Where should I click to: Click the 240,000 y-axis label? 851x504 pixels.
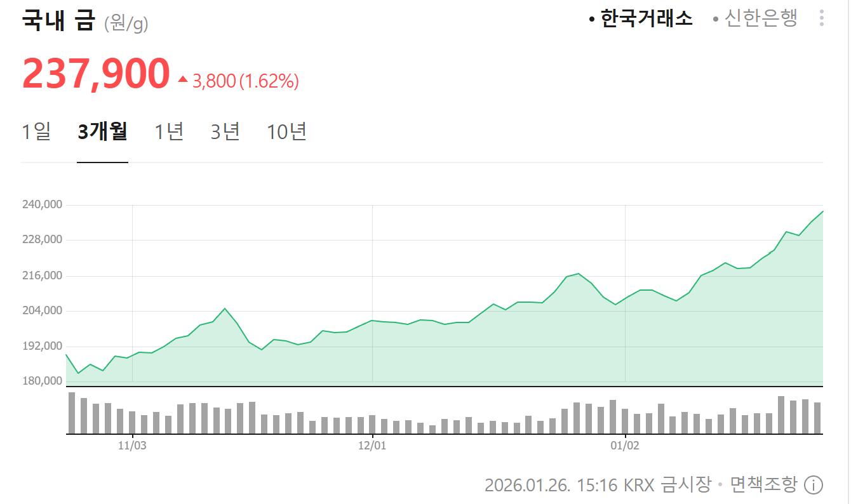click(x=42, y=204)
